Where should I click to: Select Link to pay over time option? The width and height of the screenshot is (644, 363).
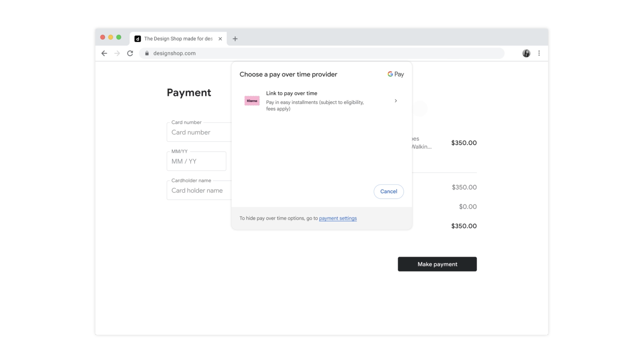[322, 101]
